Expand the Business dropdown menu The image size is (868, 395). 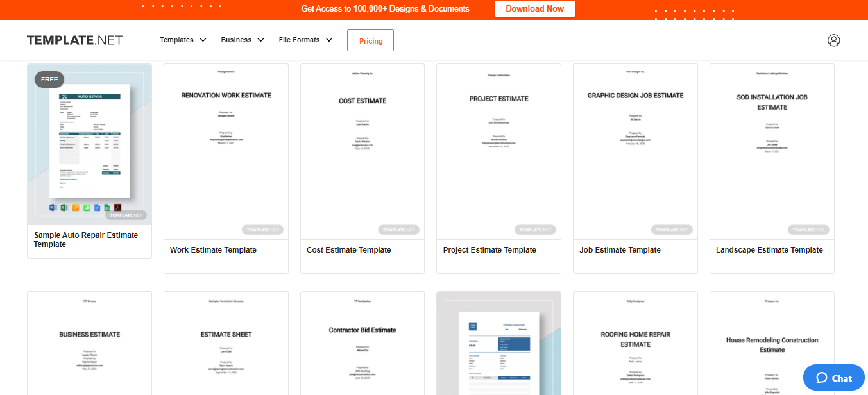click(243, 40)
